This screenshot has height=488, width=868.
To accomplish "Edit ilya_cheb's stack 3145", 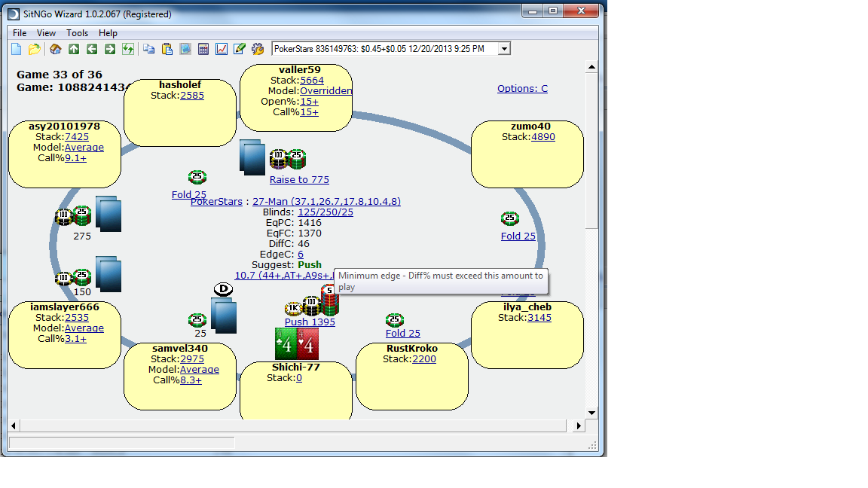I will pos(539,318).
